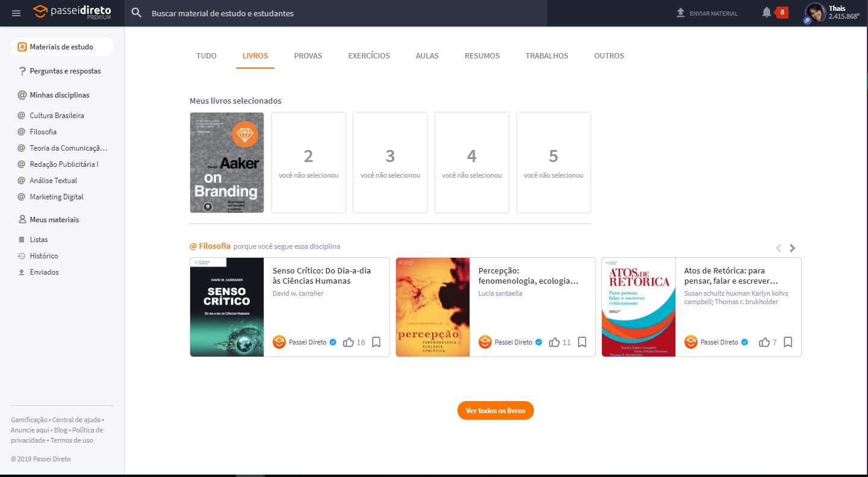Open the OUTROS tab
Image resolution: width=868 pixels, height=477 pixels.
[x=609, y=56]
